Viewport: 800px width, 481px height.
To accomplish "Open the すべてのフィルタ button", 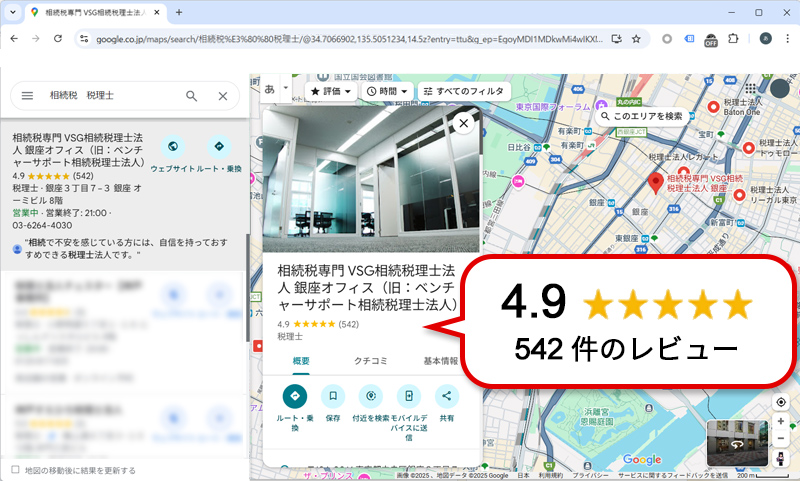I will [x=464, y=91].
